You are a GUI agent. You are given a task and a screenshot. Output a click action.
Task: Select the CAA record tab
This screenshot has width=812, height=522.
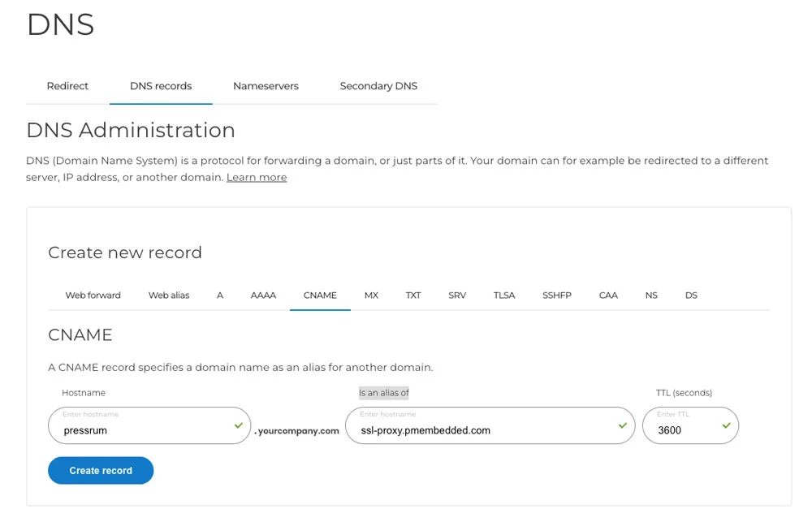coord(608,296)
